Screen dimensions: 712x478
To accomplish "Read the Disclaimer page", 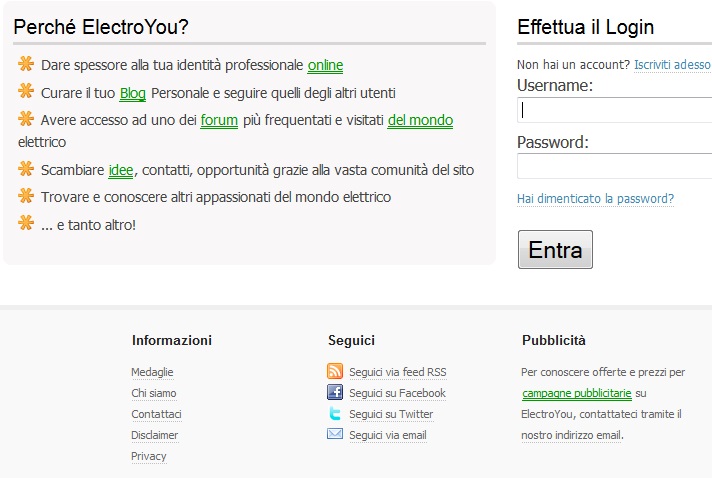I will click(154, 435).
